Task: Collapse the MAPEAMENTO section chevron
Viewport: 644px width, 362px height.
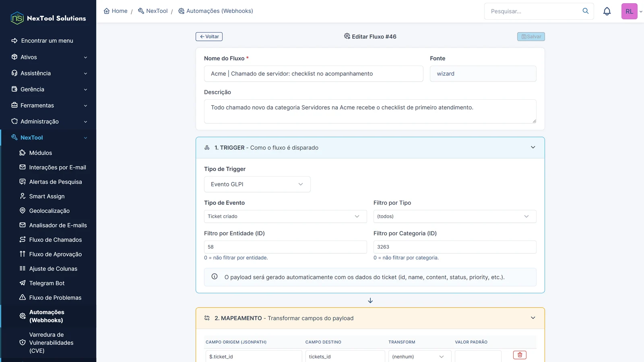Action: (x=533, y=318)
